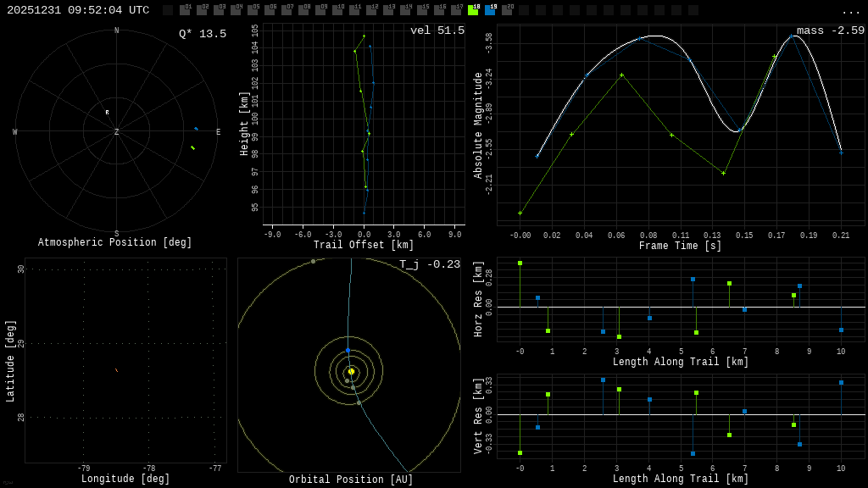Image resolution: width=868 pixels, height=488 pixels.
Task: Enable station 01 box in top bar
Action: tap(185, 10)
